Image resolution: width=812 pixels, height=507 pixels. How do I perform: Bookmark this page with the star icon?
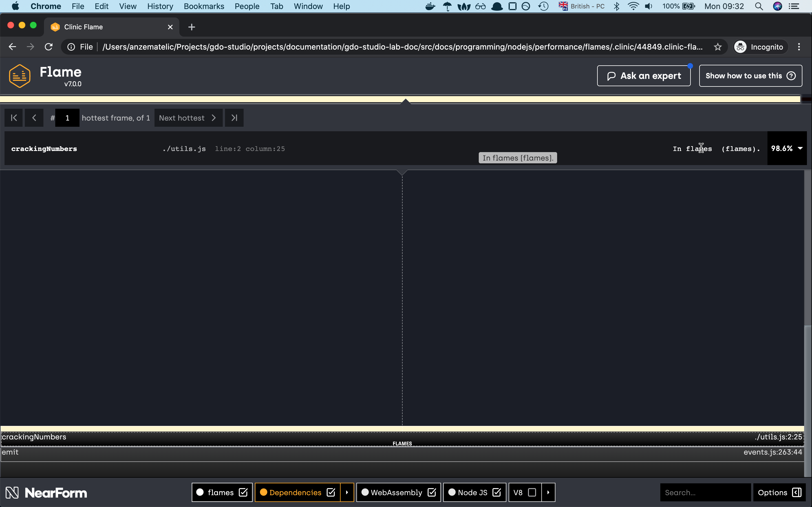717,47
